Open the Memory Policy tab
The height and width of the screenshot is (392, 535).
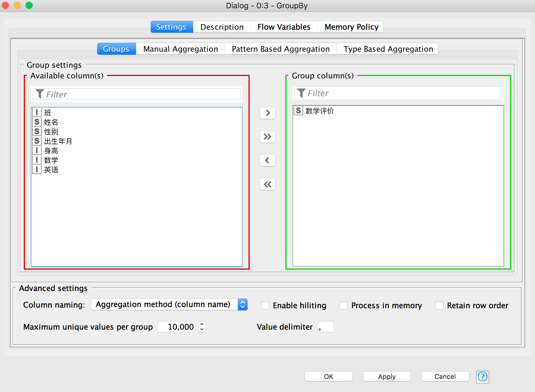pos(351,27)
